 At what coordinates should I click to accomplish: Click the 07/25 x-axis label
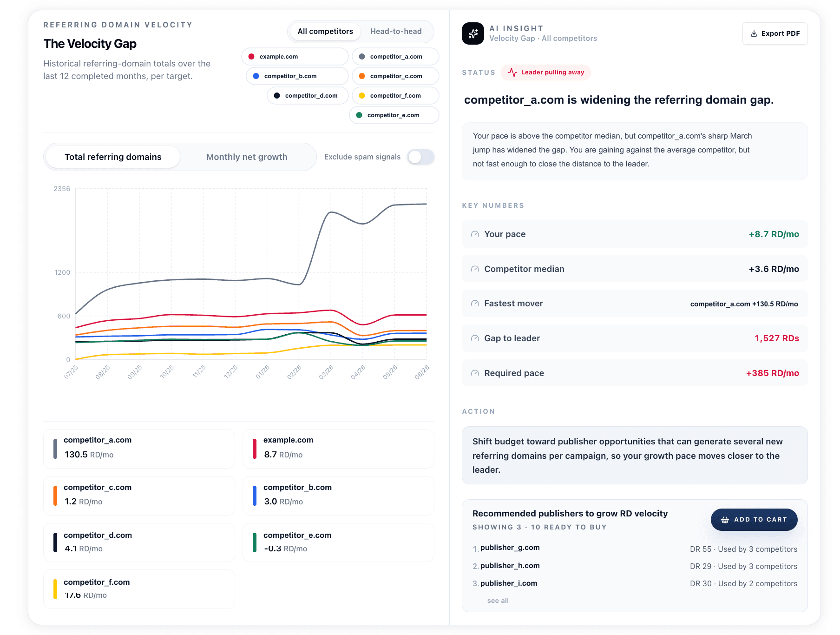pyautogui.click(x=71, y=372)
